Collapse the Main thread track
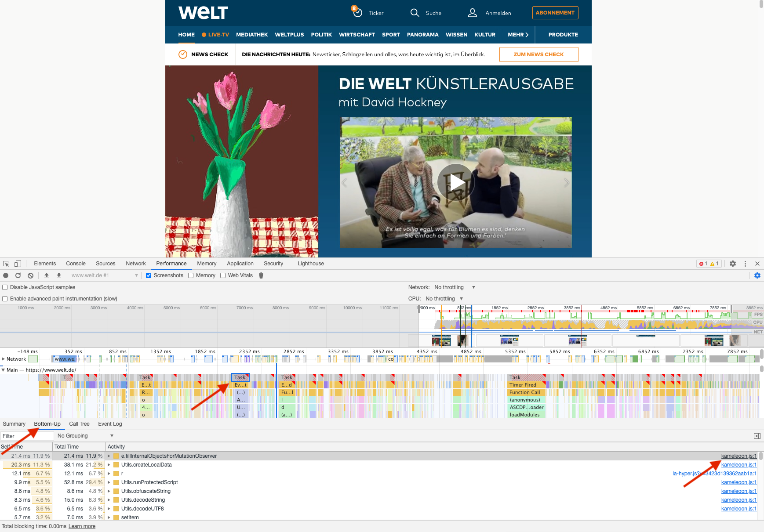Image resolution: width=764 pixels, height=532 pixels. point(3,370)
